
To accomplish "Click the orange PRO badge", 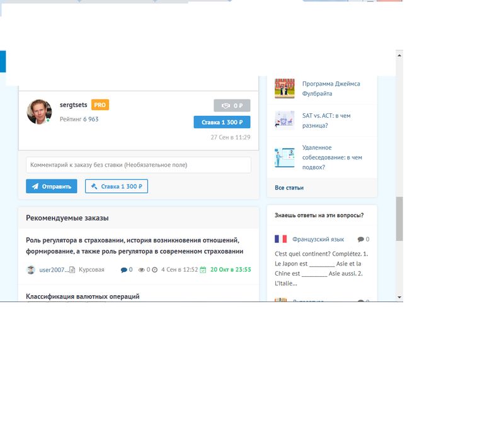I will (x=100, y=105).
